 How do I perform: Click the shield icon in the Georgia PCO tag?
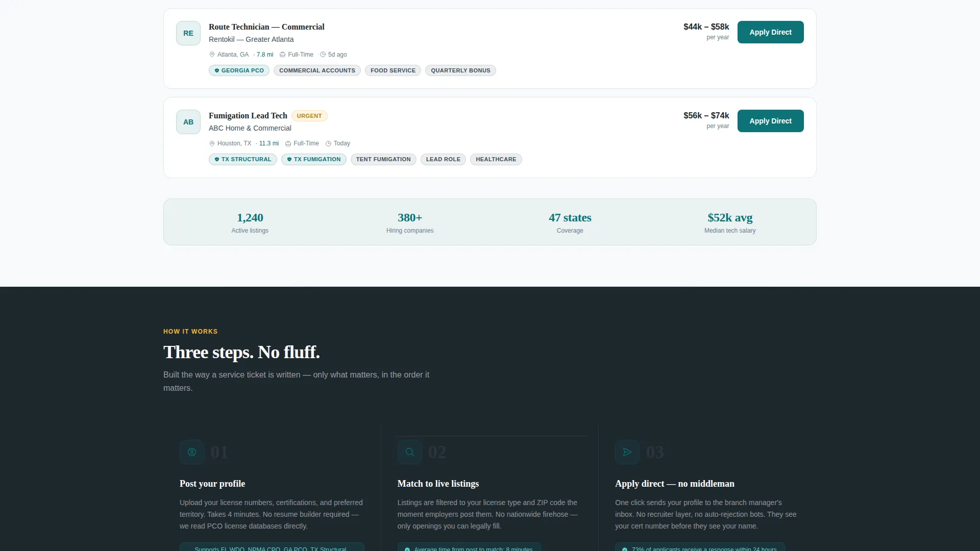click(217, 70)
